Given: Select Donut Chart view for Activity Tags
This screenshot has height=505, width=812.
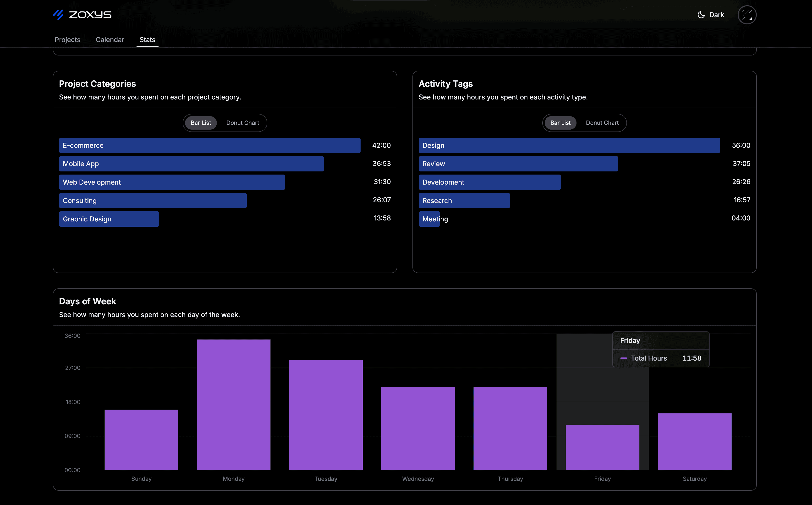Looking at the screenshot, I should [x=602, y=123].
